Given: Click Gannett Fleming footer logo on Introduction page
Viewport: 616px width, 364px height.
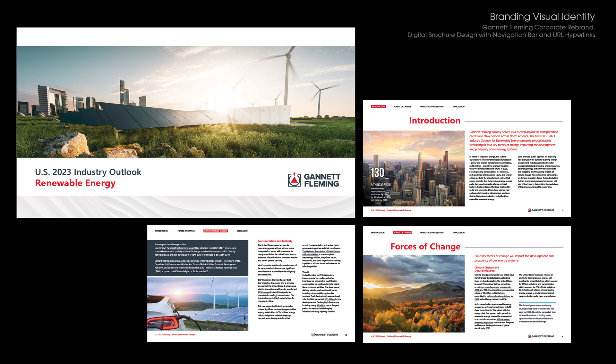Looking at the screenshot, I should click(x=541, y=210).
